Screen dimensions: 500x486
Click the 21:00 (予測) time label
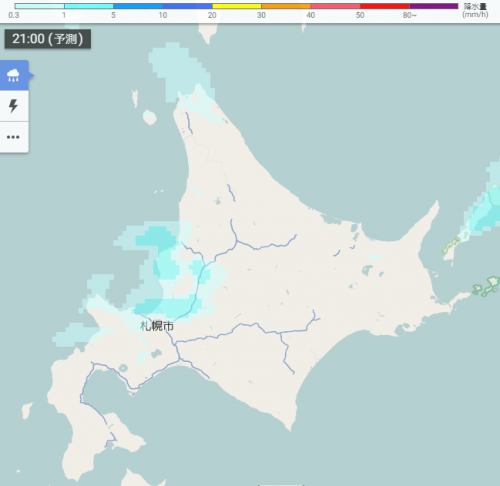click(47, 39)
